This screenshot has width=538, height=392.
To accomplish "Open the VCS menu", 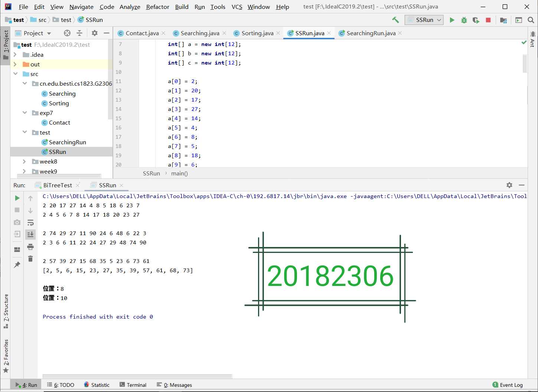I will tap(237, 7).
